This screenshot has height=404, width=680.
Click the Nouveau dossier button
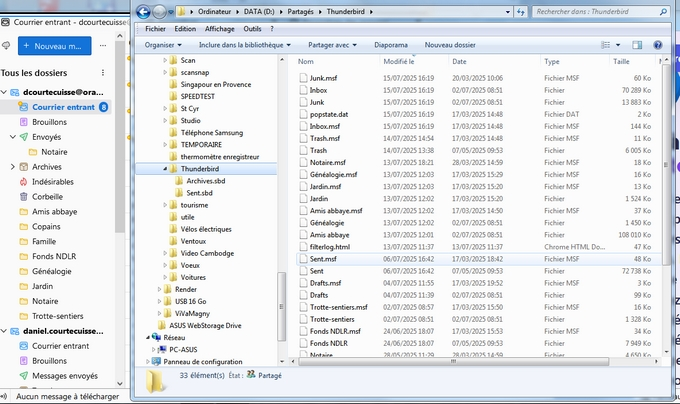450,45
